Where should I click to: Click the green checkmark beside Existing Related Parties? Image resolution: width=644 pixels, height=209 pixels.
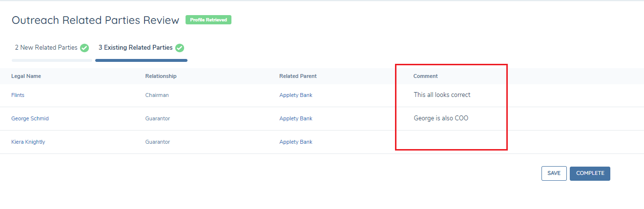[x=180, y=48]
